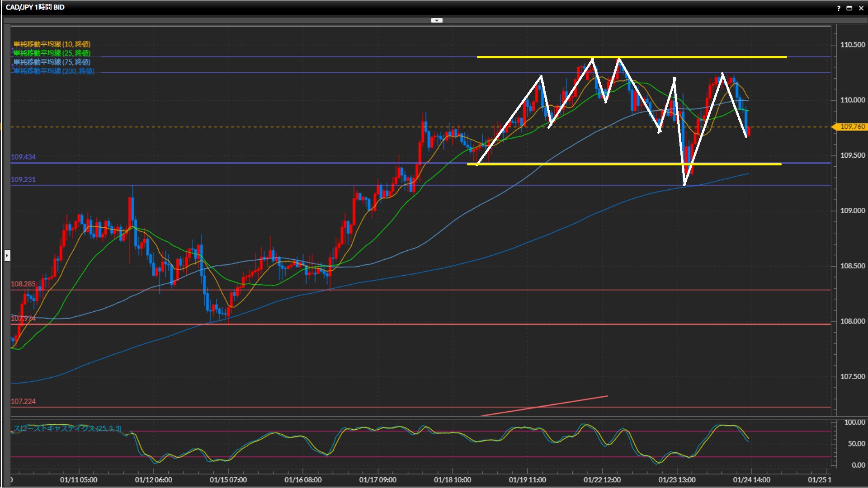
Task: Select the 109.434 horizontal line label
Action: coord(23,157)
